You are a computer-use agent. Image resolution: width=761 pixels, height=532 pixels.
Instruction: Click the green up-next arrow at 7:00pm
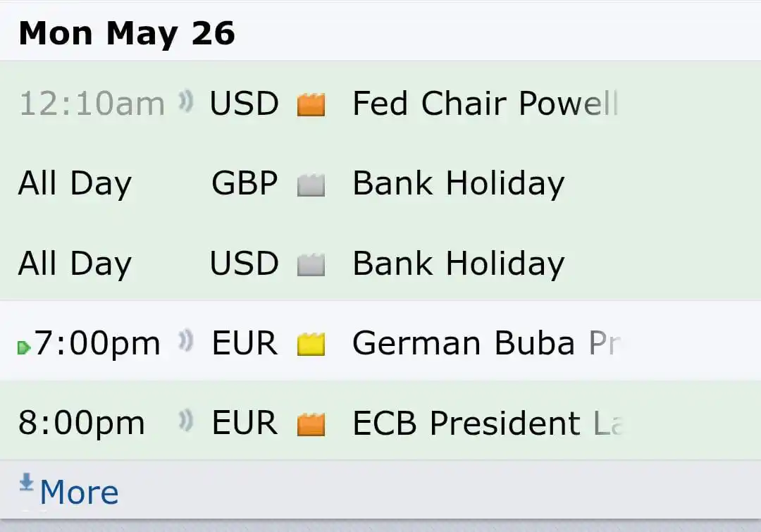pos(24,347)
